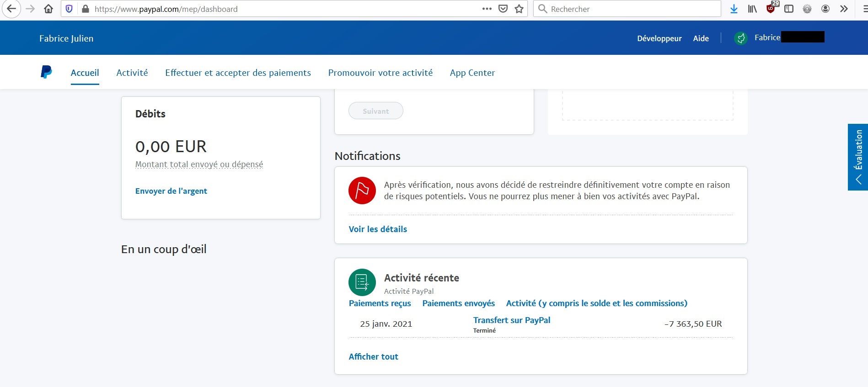This screenshot has height=387, width=868.
Task: Open Effectuer et accepter des paiements
Action: [x=238, y=73]
